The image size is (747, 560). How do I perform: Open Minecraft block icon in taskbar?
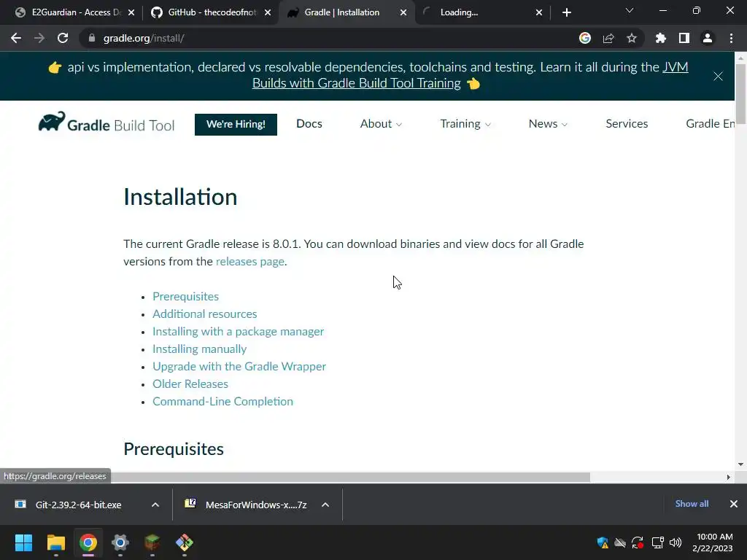(152, 542)
